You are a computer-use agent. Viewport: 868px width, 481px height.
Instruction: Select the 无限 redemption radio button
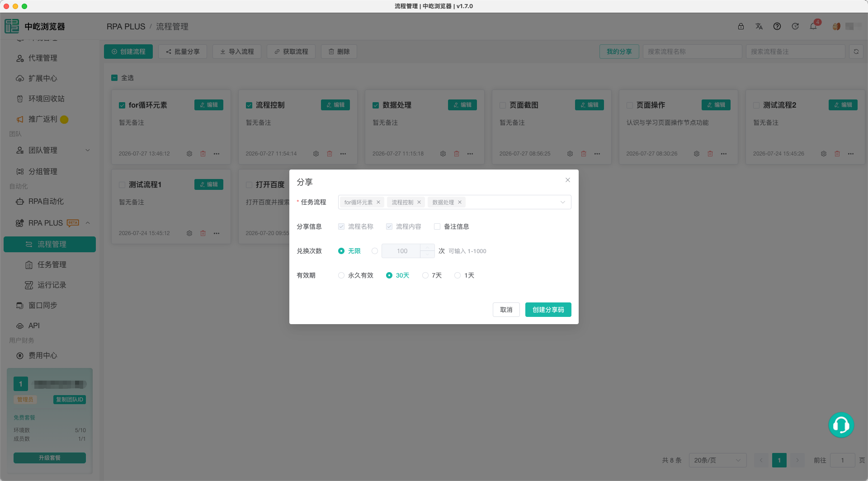(x=341, y=251)
